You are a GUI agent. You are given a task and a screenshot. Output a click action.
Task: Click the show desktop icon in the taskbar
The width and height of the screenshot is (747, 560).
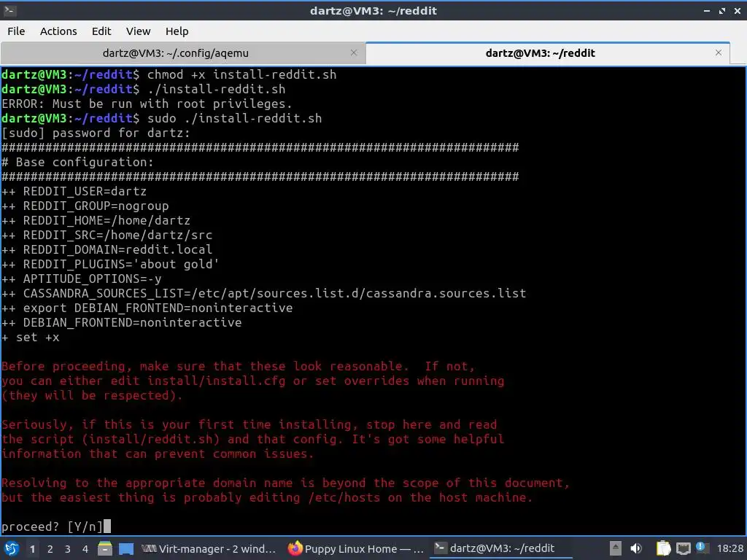(126, 548)
